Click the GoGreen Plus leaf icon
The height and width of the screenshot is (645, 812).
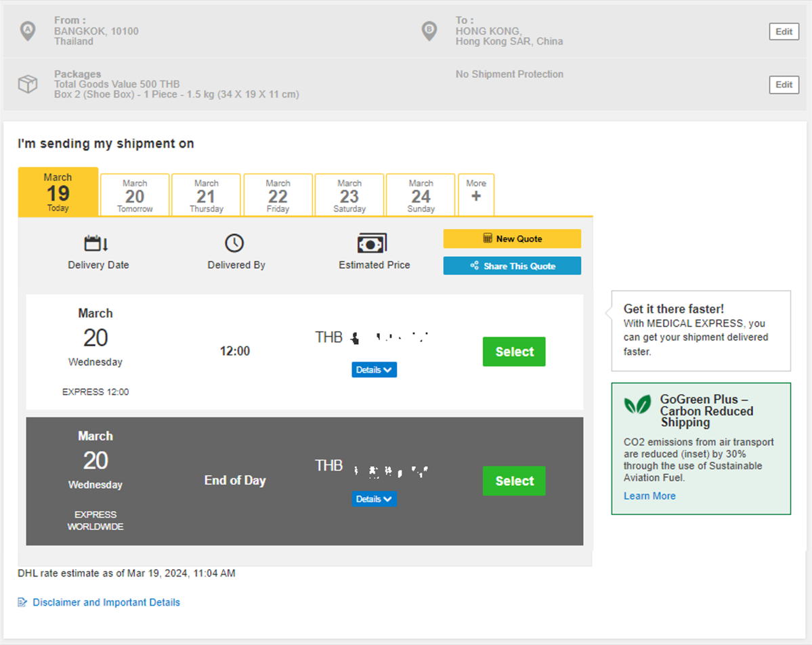click(637, 404)
